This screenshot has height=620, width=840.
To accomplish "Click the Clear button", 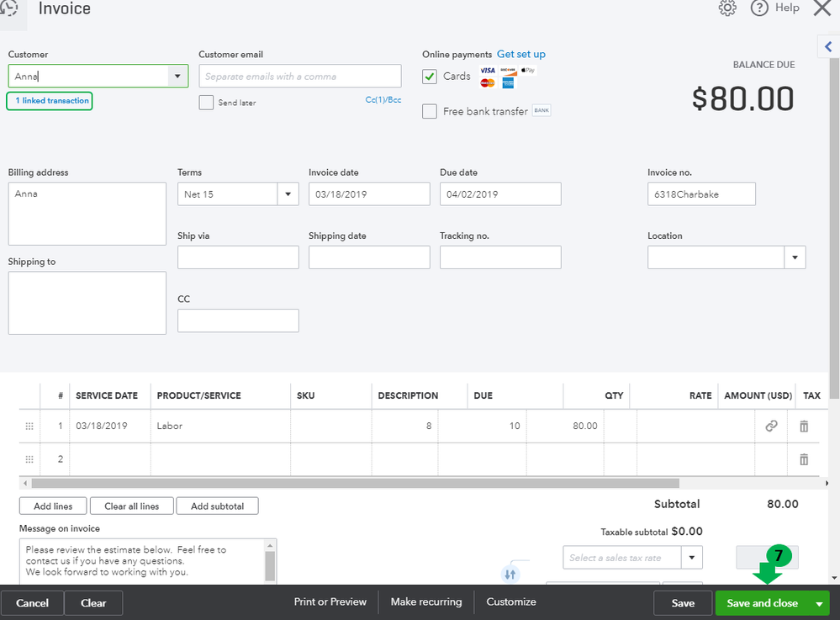I will tap(93, 603).
